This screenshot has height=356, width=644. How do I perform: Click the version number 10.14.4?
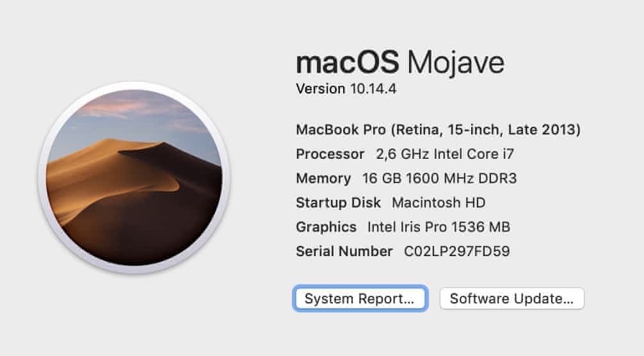[373, 89]
